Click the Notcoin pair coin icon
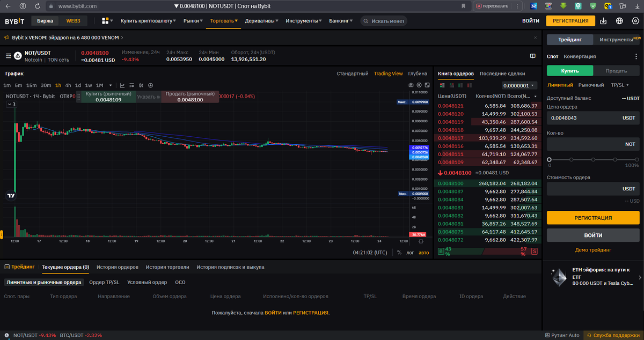The width and height of the screenshot is (644, 340). click(x=18, y=56)
